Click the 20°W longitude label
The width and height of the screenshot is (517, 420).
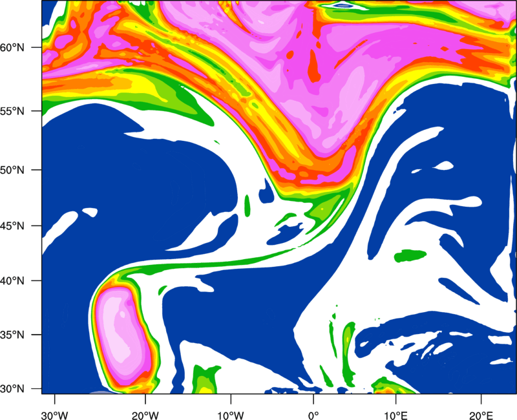145,415
